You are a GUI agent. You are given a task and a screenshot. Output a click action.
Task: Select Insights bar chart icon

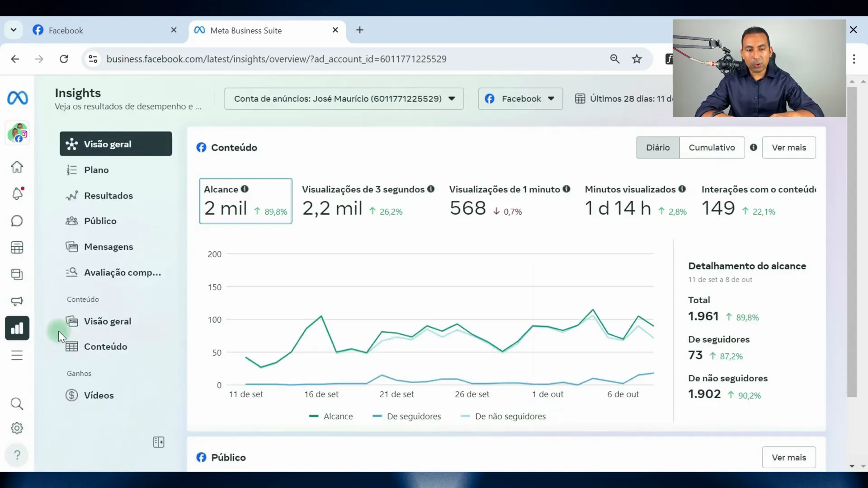click(17, 328)
